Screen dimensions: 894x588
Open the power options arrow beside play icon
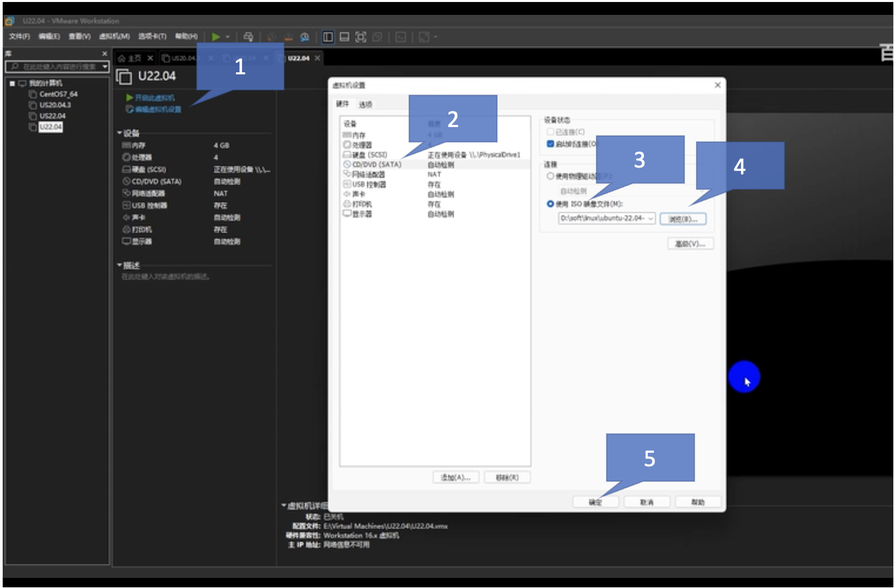(x=228, y=36)
